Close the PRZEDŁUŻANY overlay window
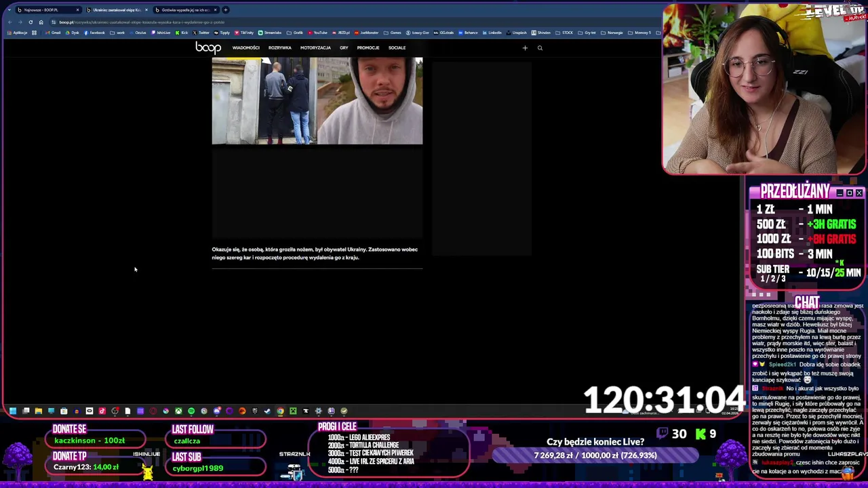The width and height of the screenshot is (868, 488). [859, 193]
